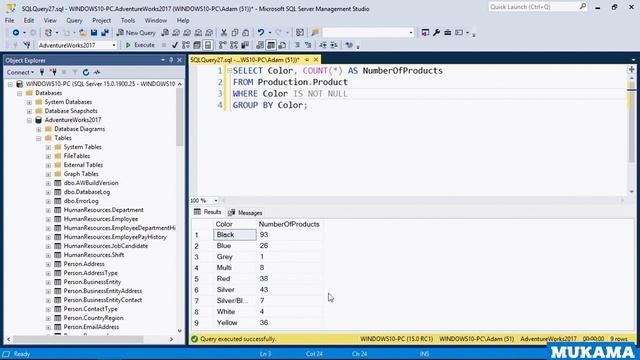640x360 pixels.
Task: Toggle pin on SQLQuery27.sql tab
Action: coord(307,60)
